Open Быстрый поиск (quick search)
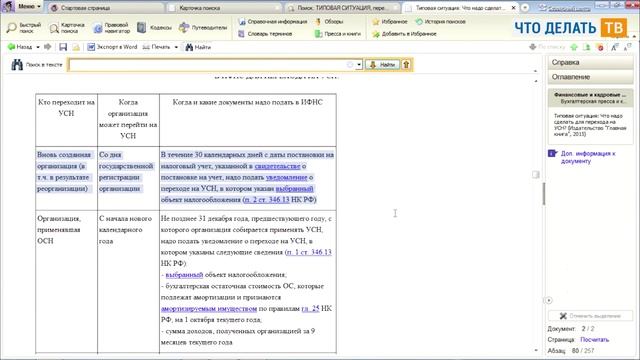Viewport: 640px width, 360px height. 24,28
